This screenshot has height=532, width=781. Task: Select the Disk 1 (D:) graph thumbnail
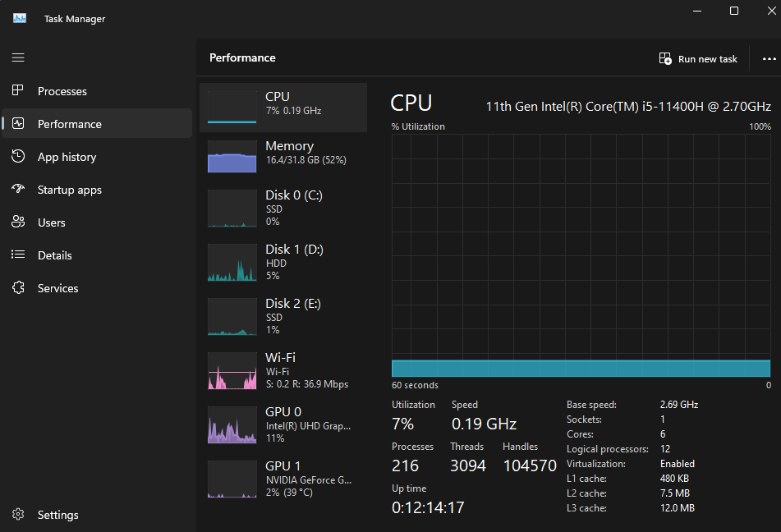tap(232, 263)
